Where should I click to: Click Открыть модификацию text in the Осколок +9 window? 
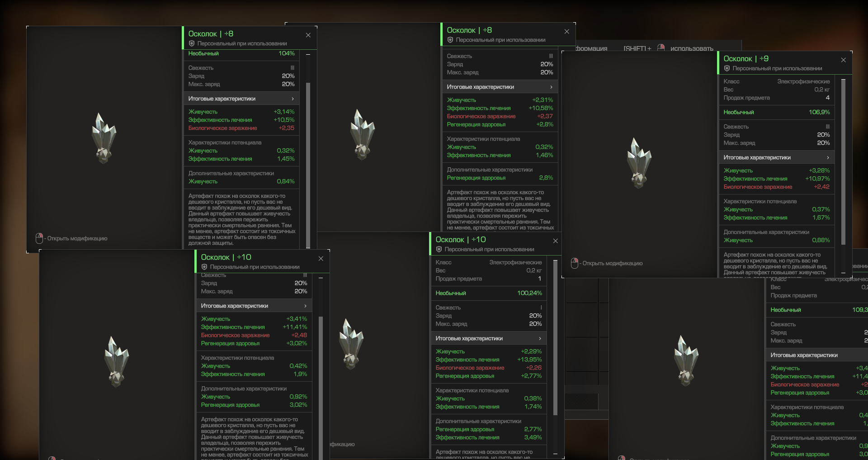pos(613,263)
